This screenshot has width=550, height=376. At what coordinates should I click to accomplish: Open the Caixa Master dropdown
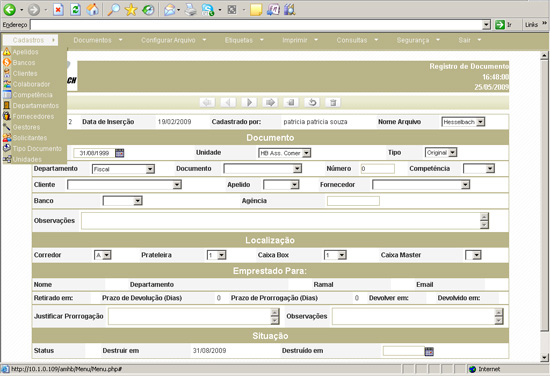pyautogui.click(x=473, y=255)
